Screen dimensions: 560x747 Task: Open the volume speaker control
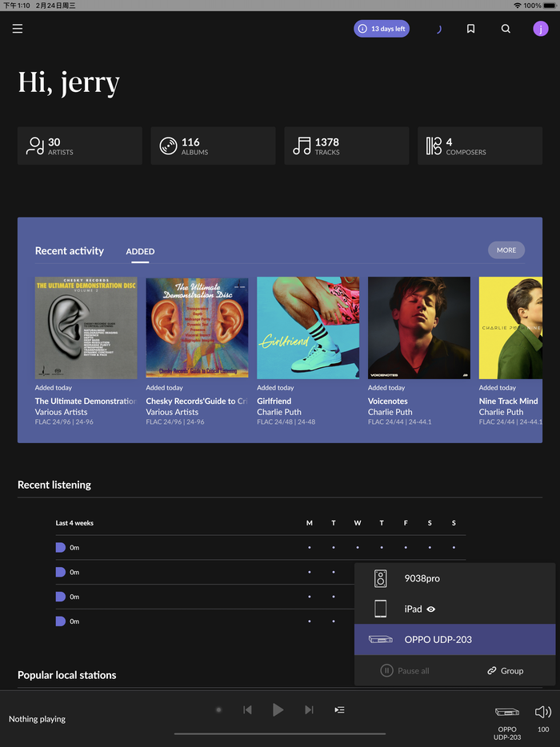tap(543, 712)
